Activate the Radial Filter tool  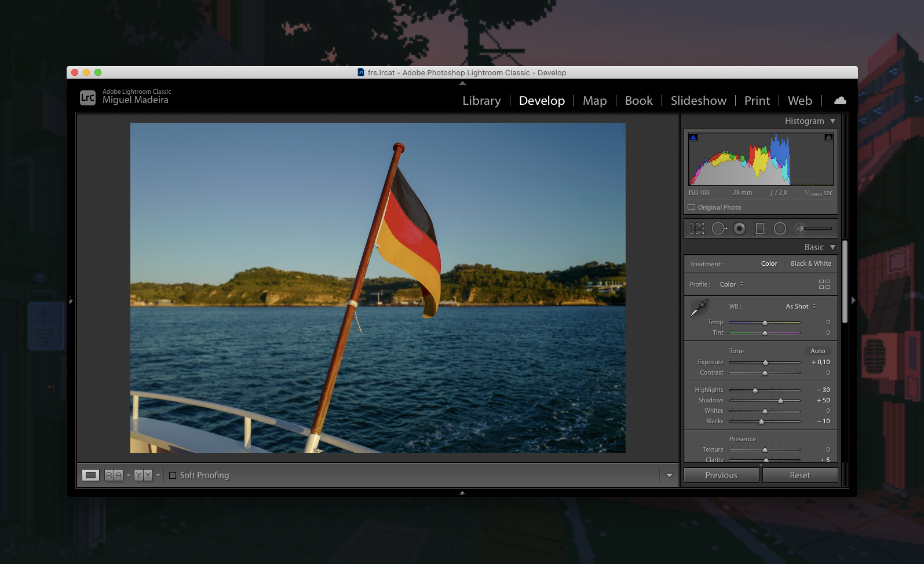click(780, 229)
